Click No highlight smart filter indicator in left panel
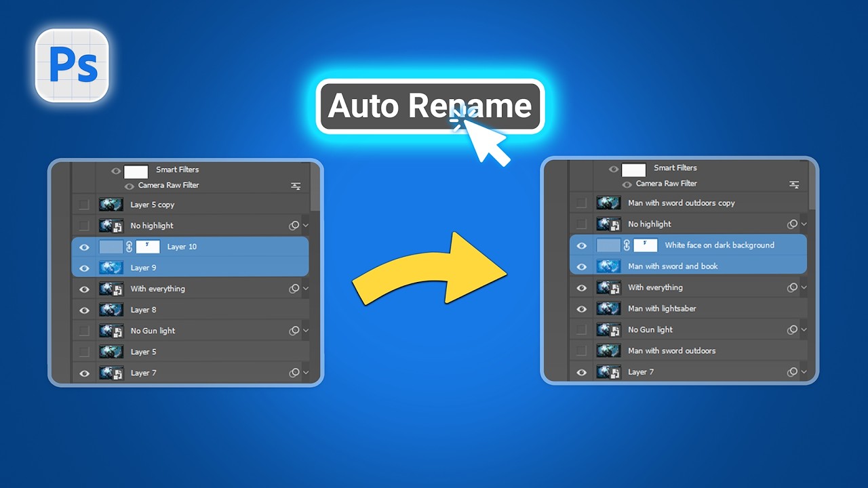868x488 pixels. pyautogui.click(x=294, y=226)
